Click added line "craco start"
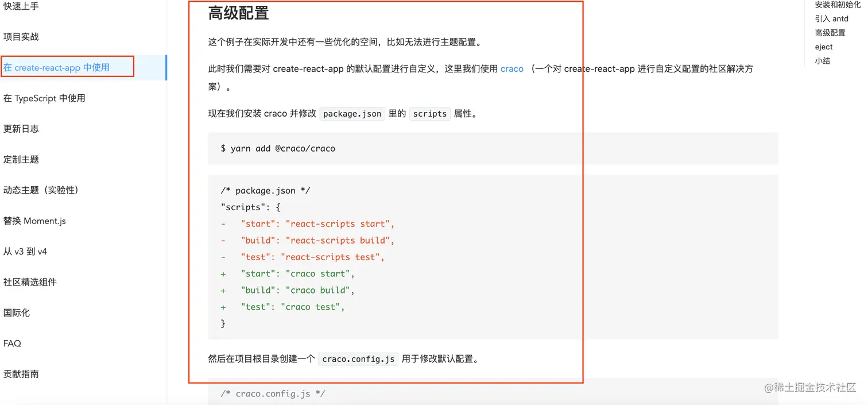 pyautogui.click(x=288, y=274)
